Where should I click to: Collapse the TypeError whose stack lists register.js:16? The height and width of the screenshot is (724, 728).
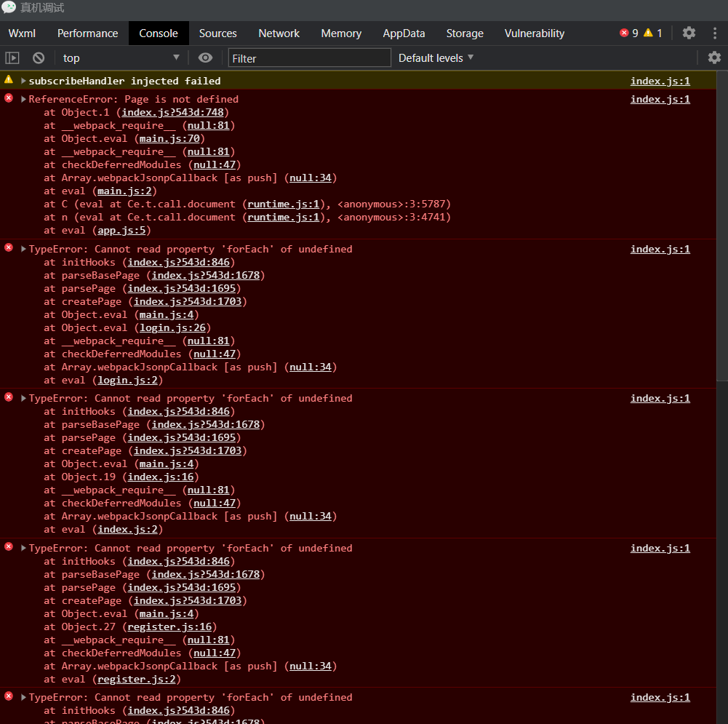click(x=23, y=548)
